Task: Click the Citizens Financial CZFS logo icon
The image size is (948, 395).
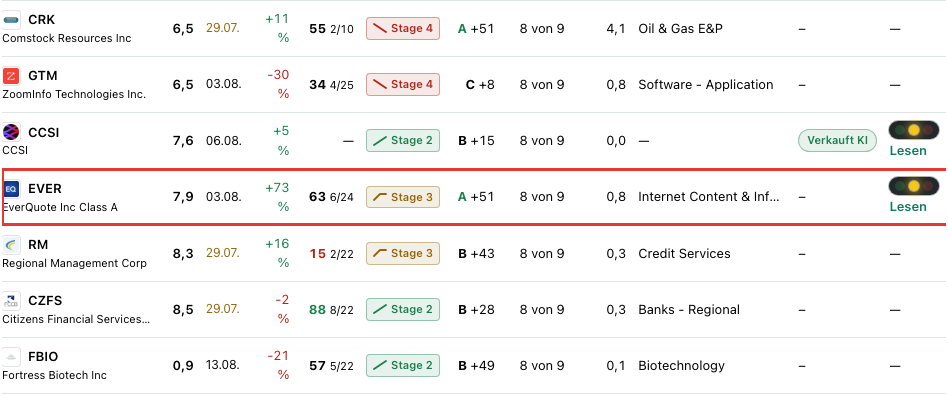Action: 11,301
